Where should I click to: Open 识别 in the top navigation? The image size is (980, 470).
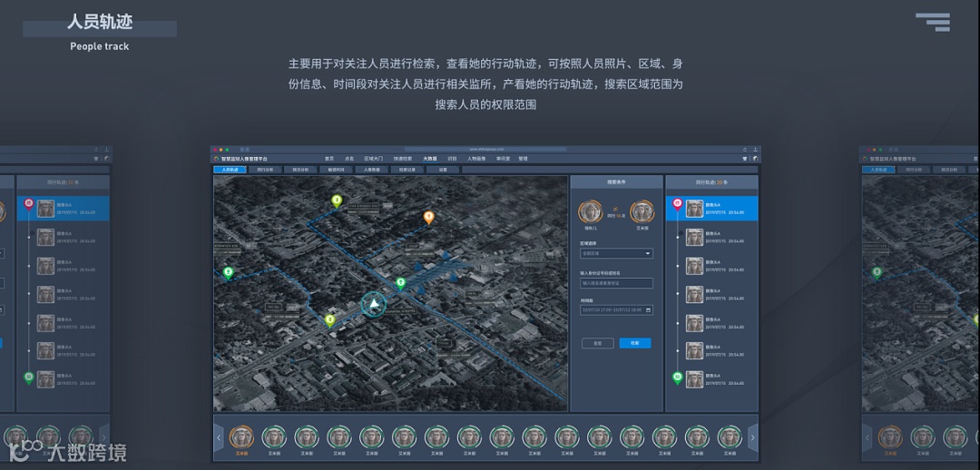[453, 159]
